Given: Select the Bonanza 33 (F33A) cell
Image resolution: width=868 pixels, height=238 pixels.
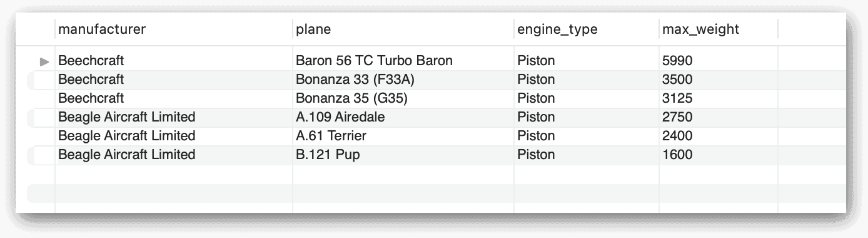Looking at the screenshot, I should pos(403,80).
